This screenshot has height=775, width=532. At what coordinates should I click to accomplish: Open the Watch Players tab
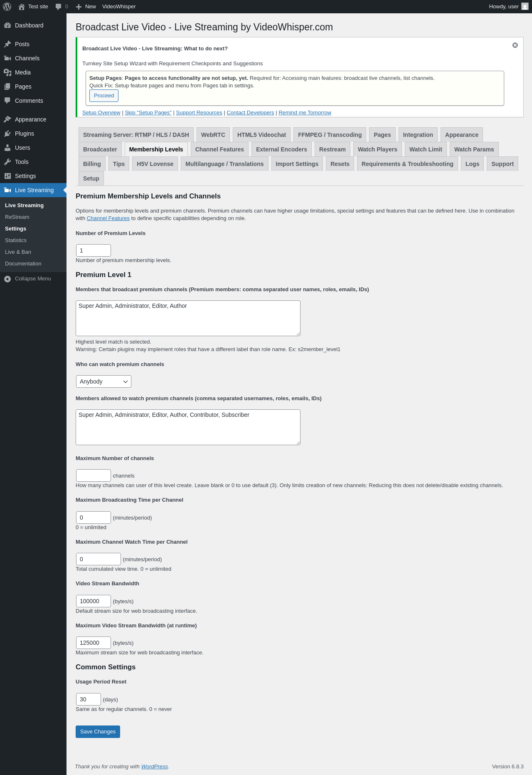pyautogui.click(x=377, y=149)
